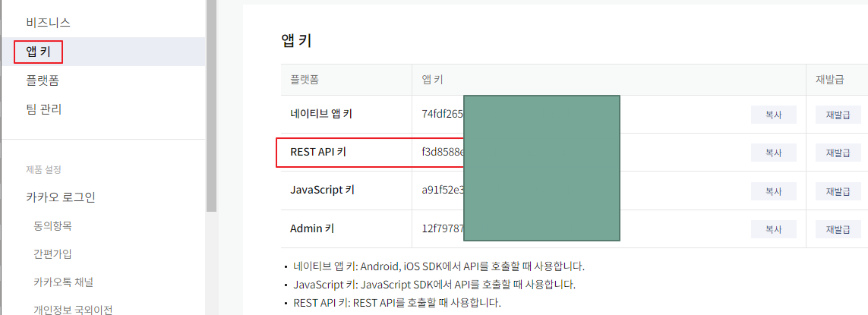The height and width of the screenshot is (315, 868).
Task: Copy the 네이티브 앱 키
Action: click(x=773, y=115)
